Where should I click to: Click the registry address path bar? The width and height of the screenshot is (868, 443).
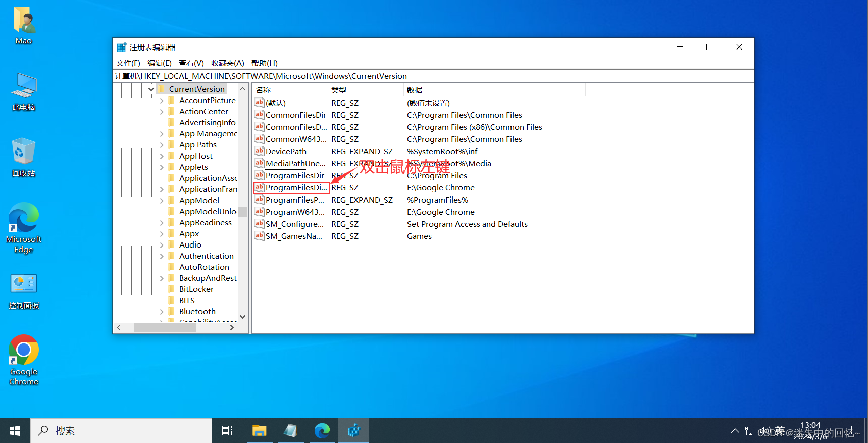click(x=433, y=76)
